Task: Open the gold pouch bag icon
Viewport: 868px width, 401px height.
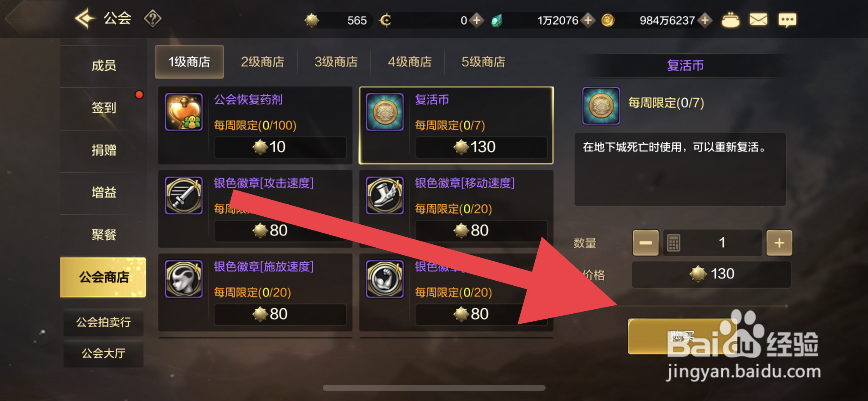Action: (x=730, y=20)
